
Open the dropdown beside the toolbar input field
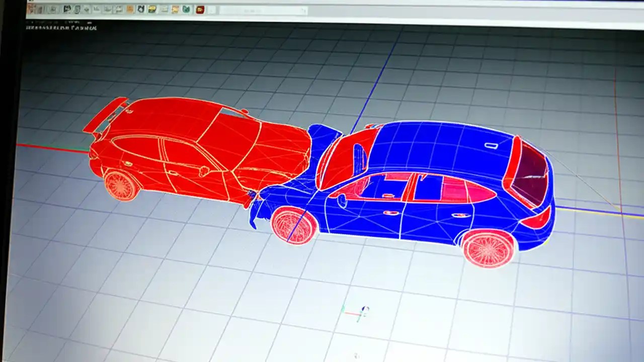coord(304,10)
